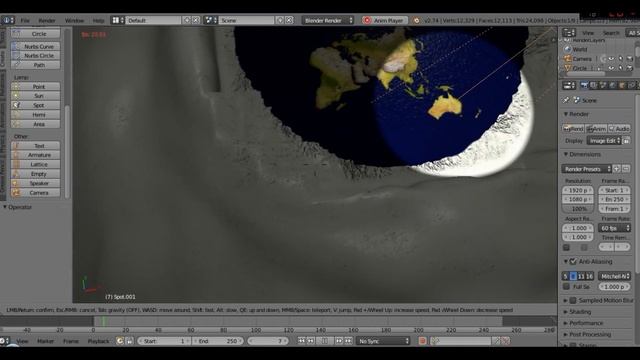The width and height of the screenshot is (640, 360).
Task: Change the 60 fps frame rate dropdown
Action: click(x=615, y=228)
